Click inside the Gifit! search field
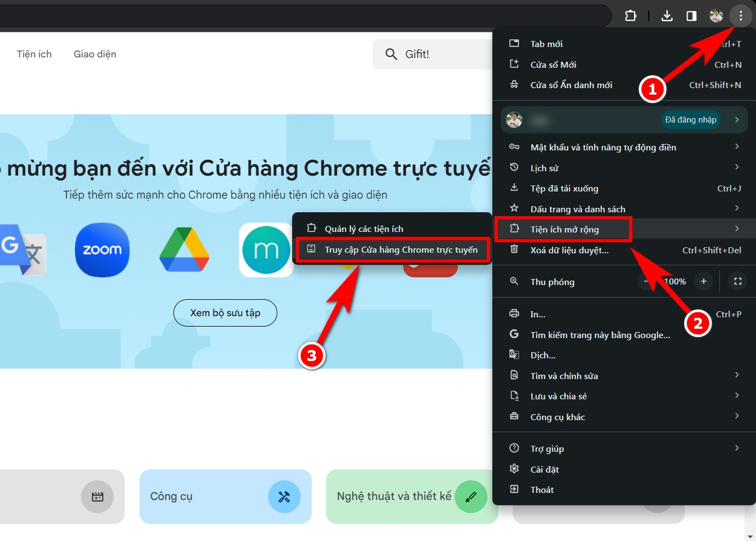 coord(438,54)
